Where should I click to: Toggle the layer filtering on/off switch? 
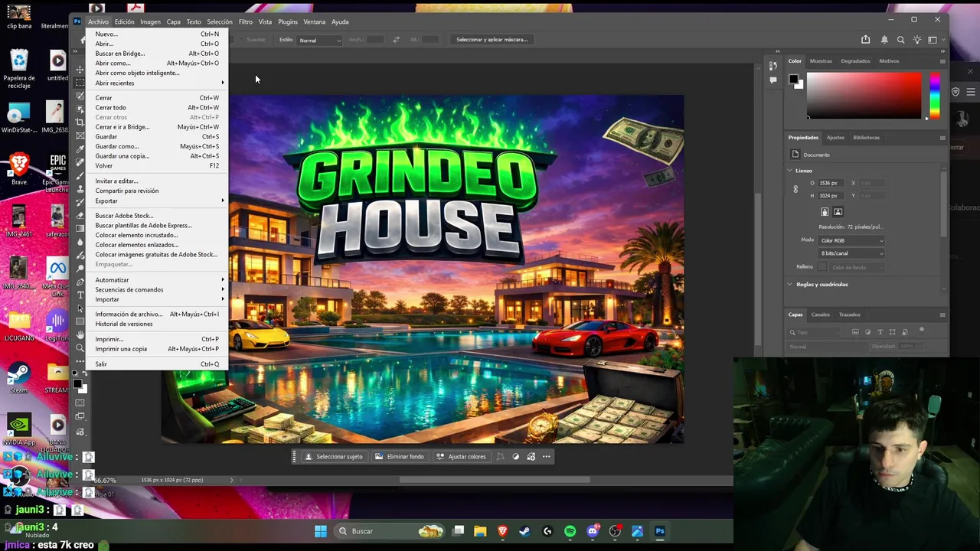[x=922, y=330]
